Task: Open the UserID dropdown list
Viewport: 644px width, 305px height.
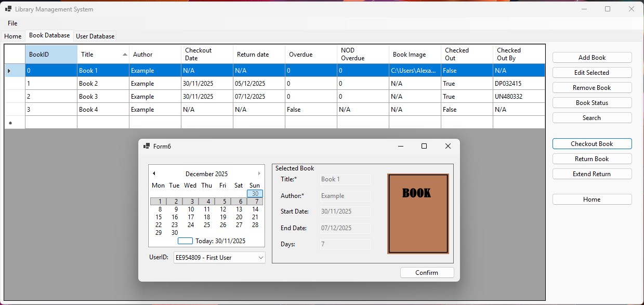Action: (x=260, y=258)
